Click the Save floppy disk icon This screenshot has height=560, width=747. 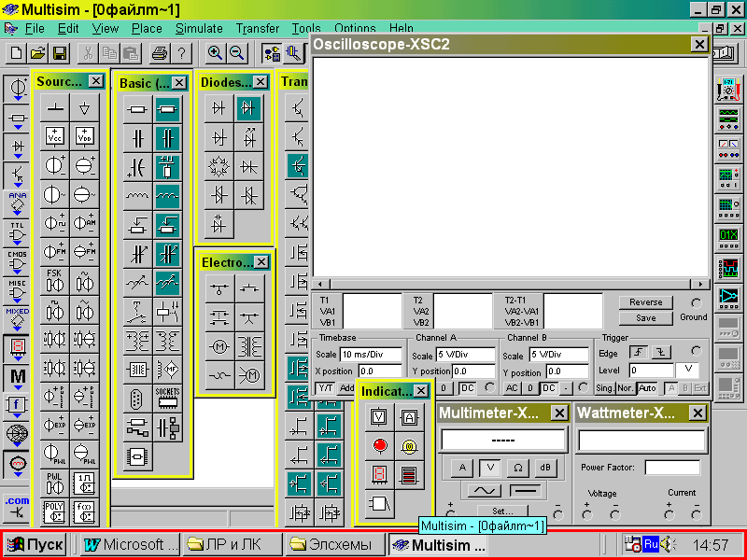[x=61, y=53]
